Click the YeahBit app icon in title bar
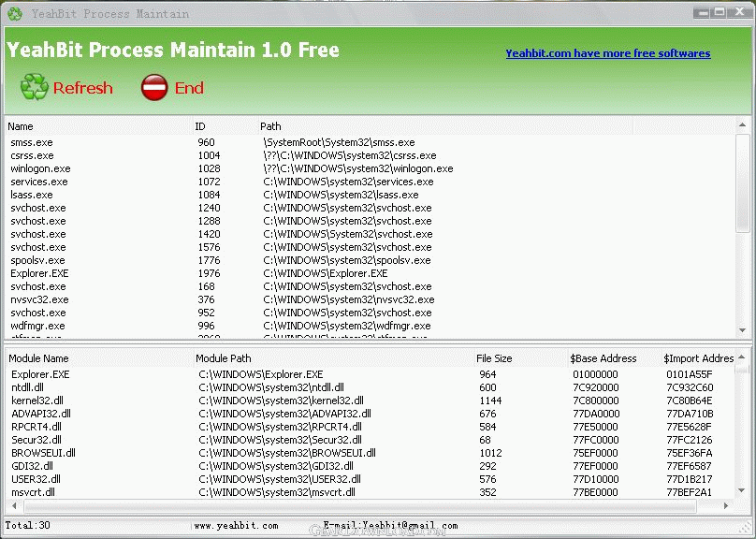 (14, 14)
